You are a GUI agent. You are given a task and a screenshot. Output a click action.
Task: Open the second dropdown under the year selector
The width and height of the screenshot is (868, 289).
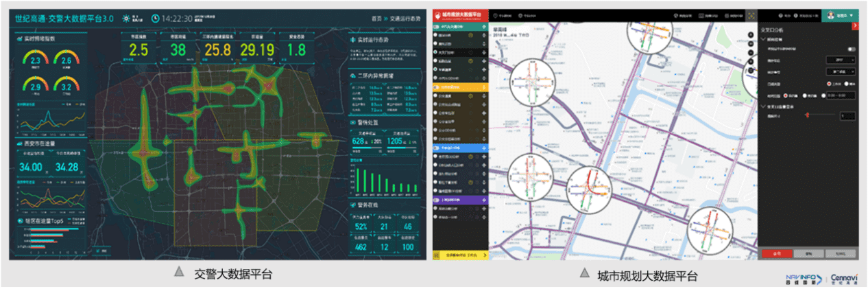pyautogui.click(x=841, y=71)
